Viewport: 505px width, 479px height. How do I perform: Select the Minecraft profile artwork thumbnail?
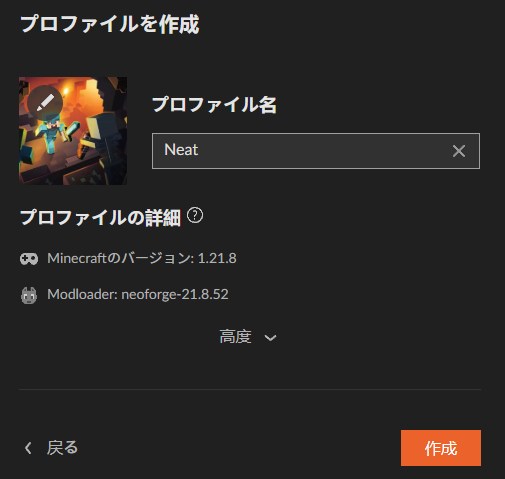click(x=73, y=131)
